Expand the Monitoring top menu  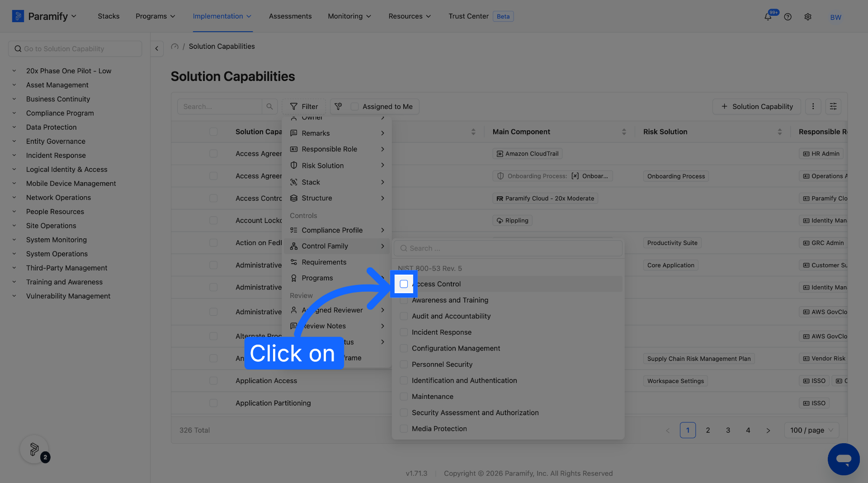(x=349, y=16)
